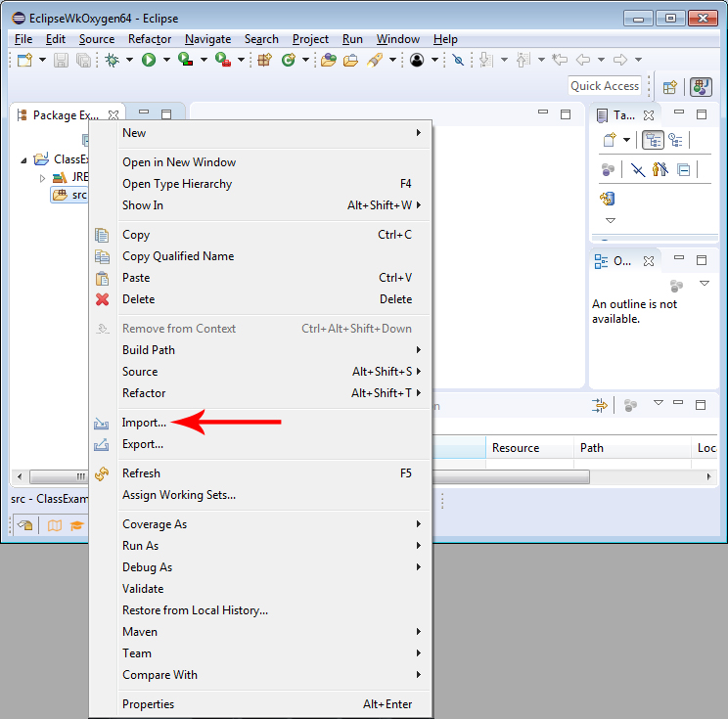728x719 pixels.
Task: Click the Search flashlight toolbar icon
Action: 375,60
